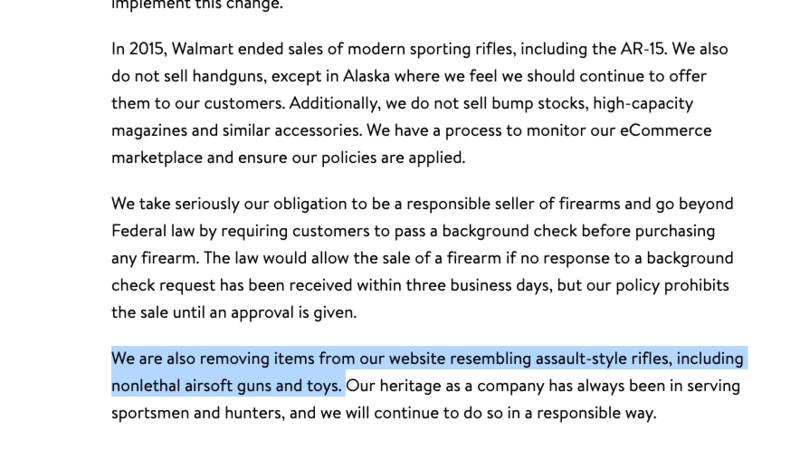Screen dimensions: 800x450
Task: Click the words "In 2015" starting the paragraph
Action: tap(139, 49)
